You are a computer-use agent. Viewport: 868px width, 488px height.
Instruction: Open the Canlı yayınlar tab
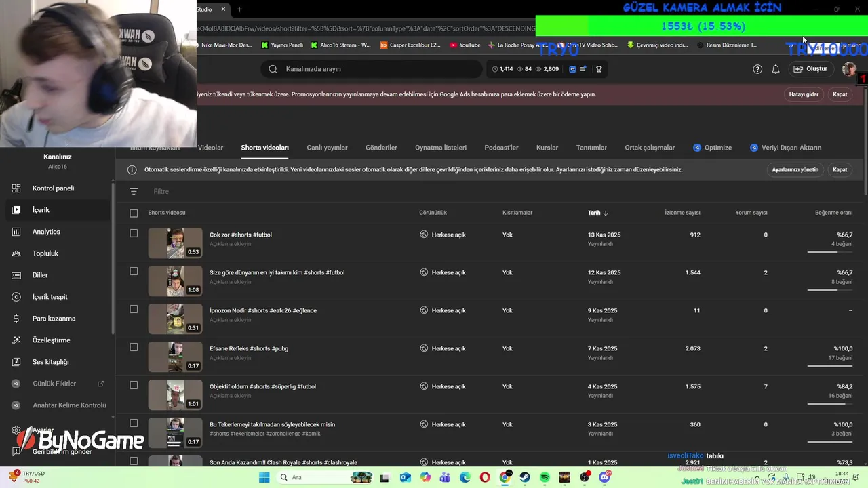point(327,148)
